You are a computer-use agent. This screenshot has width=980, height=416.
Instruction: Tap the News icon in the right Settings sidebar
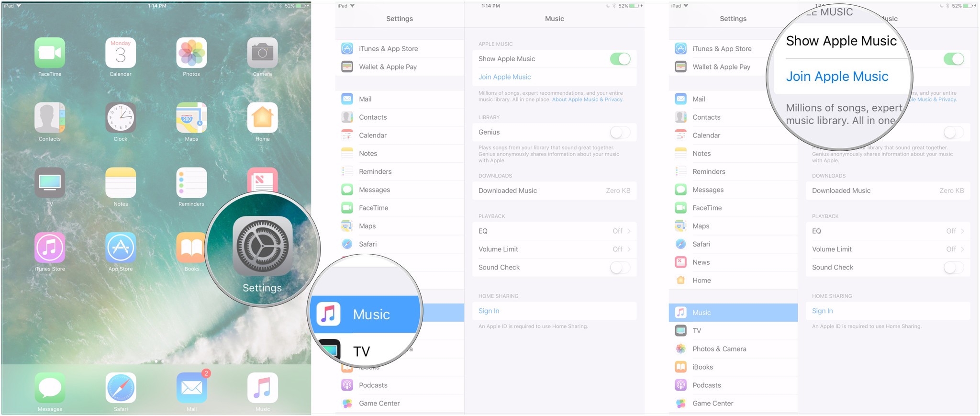680,262
